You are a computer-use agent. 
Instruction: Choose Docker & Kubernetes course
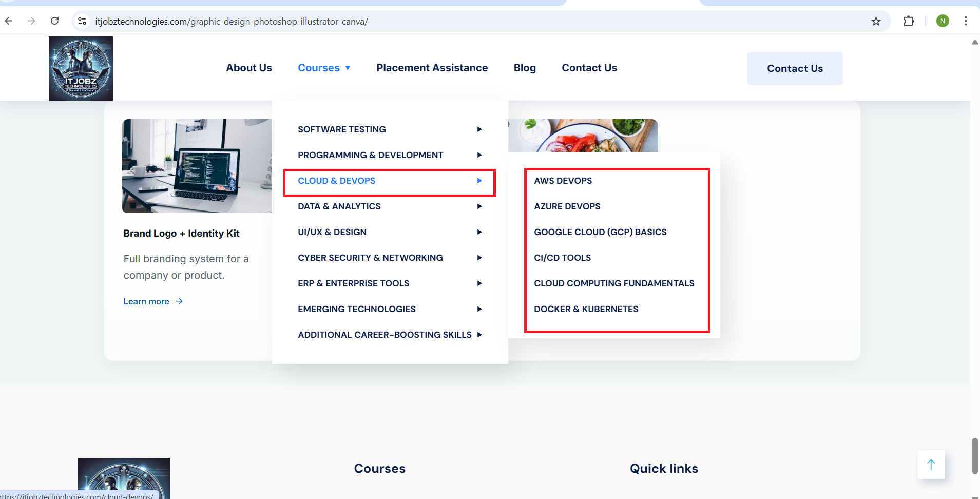[x=586, y=309]
